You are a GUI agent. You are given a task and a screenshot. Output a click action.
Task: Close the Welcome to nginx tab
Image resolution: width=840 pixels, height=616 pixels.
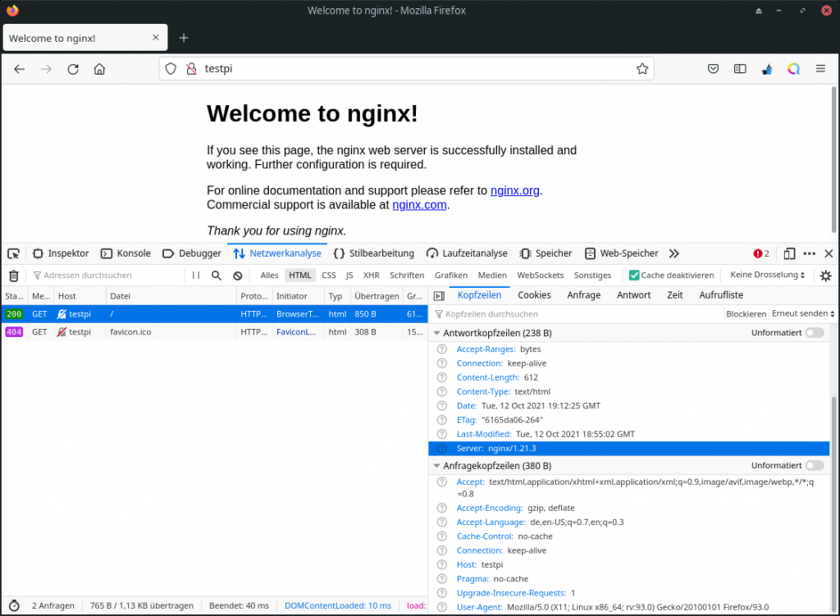coord(155,38)
